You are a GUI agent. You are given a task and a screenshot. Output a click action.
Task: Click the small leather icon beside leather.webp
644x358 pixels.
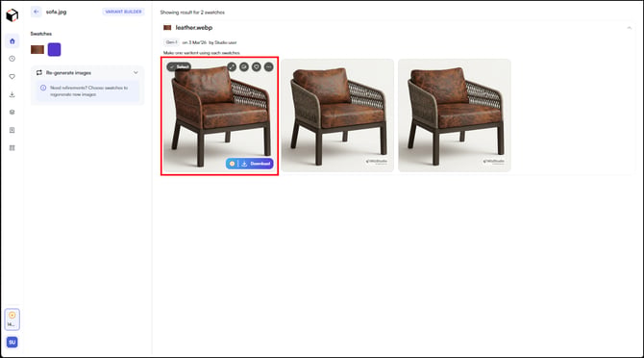pos(167,28)
